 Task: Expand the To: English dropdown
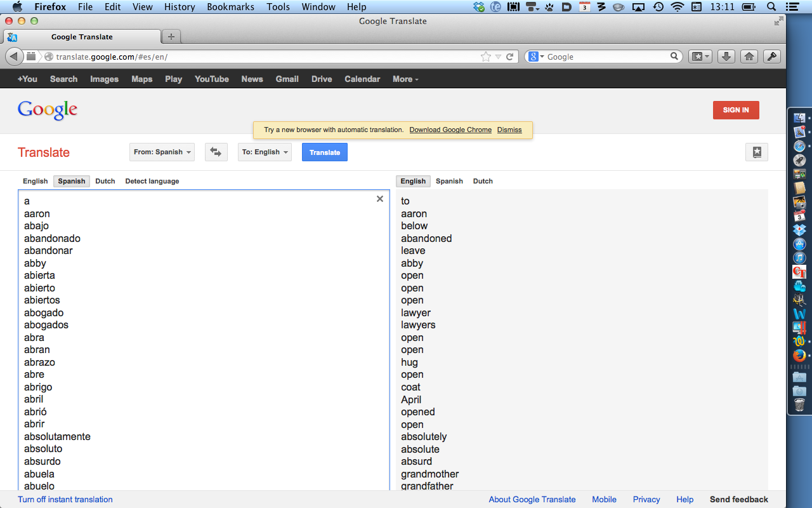pyautogui.click(x=265, y=152)
